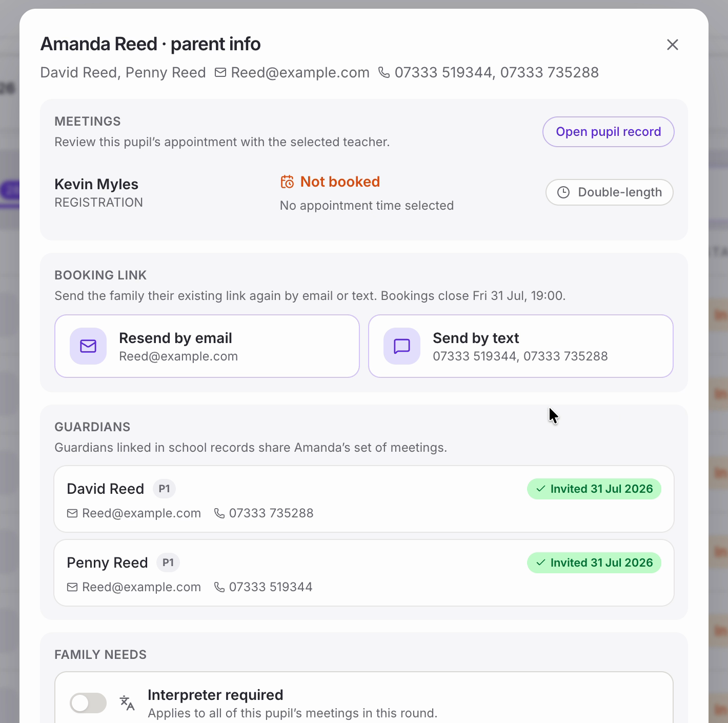Enable the Interpreter required switch
Image resolution: width=728 pixels, height=723 pixels.
click(88, 703)
